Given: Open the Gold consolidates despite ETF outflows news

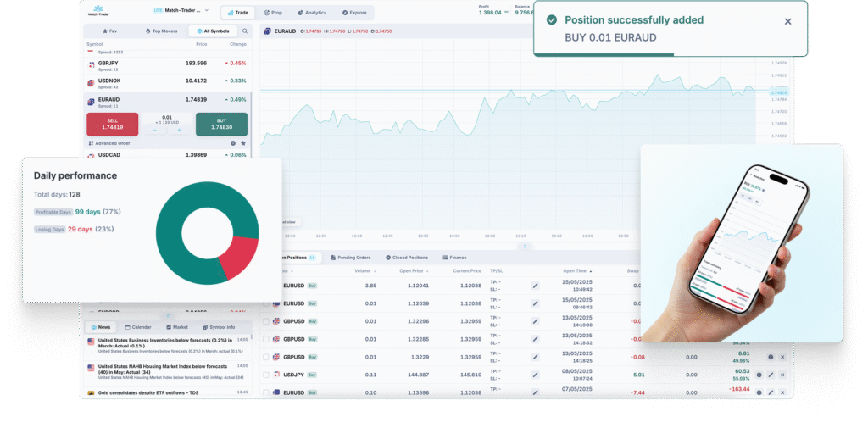Looking at the screenshot, I should tap(169, 392).
